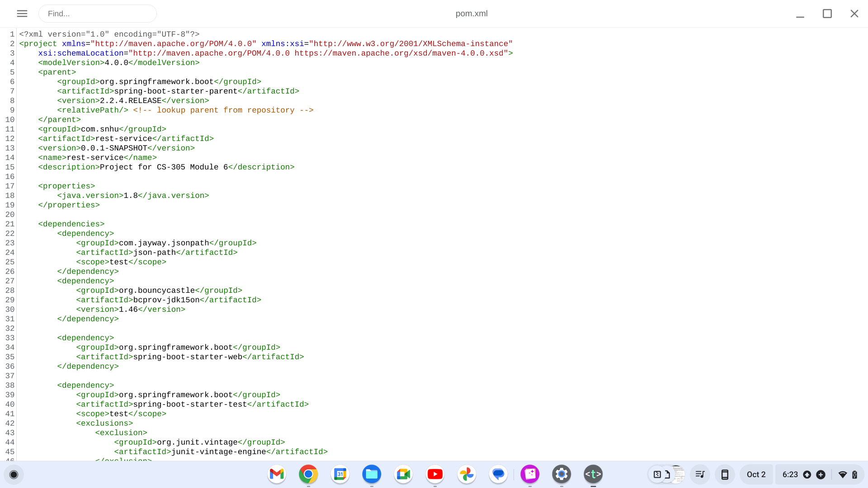The height and width of the screenshot is (488, 868).
Task: Open Phone Hub in the status tray
Action: tap(726, 474)
